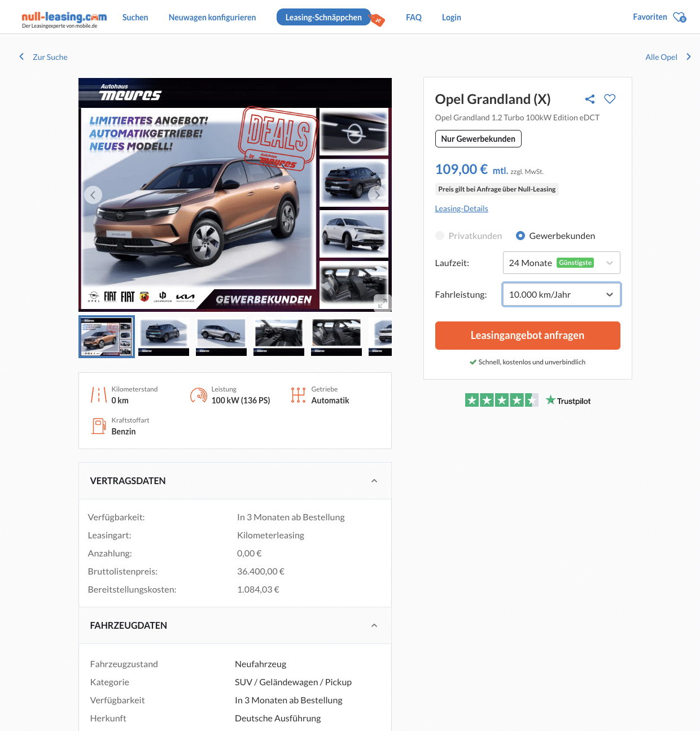700x731 pixels.
Task: Open Favoriten heart icon in header
Action: pyautogui.click(x=680, y=18)
